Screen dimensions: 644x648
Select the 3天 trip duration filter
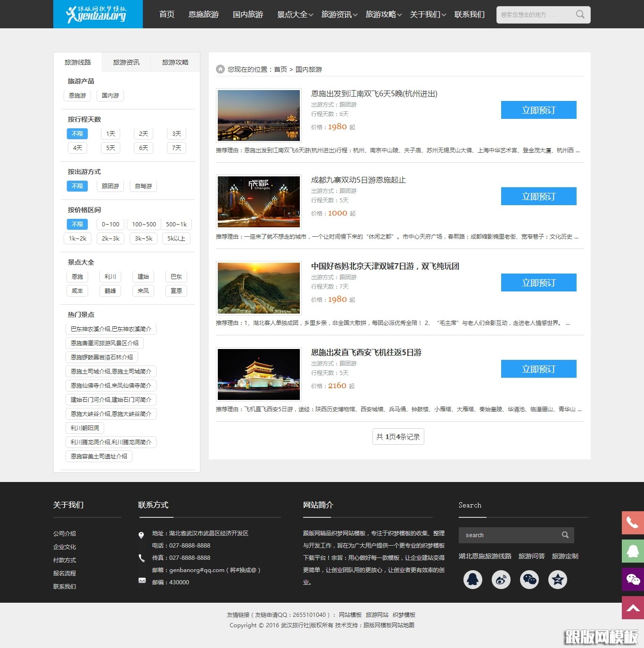[x=176, y=134]
